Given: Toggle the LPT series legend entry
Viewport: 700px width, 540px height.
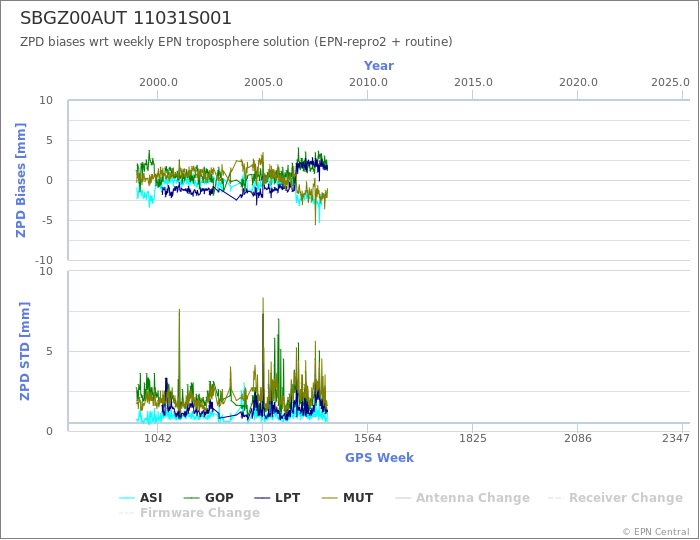Looking at the screenshot, I should [x=277, y=498].
